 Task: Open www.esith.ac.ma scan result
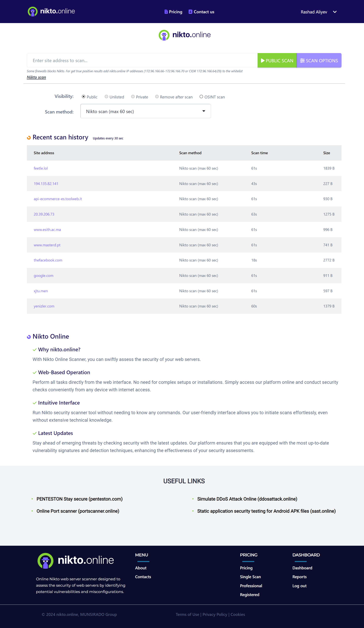click(x=47, y=230)
